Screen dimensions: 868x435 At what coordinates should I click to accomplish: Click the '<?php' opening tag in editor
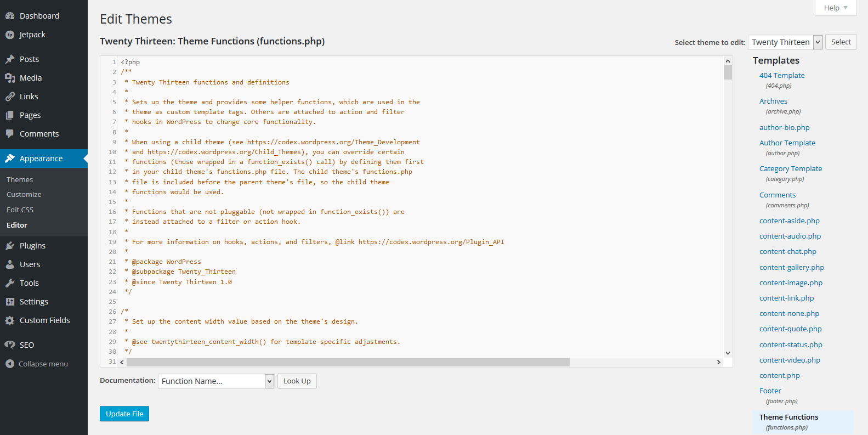point(131,62)
